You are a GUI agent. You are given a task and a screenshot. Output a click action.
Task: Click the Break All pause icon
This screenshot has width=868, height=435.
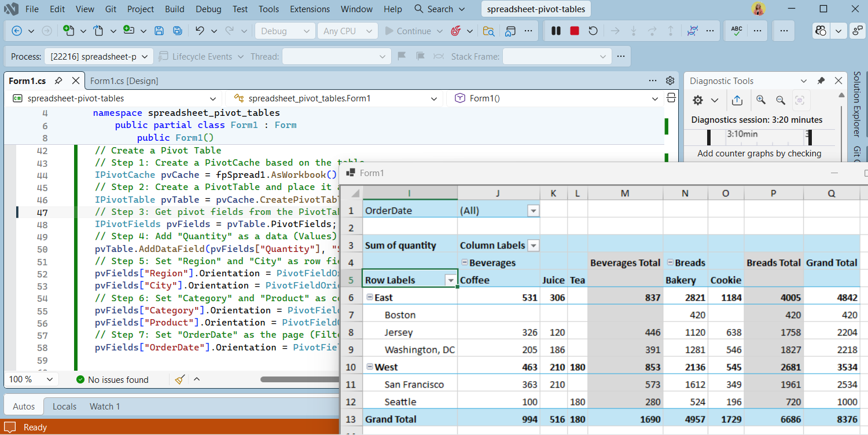(555, 30)
